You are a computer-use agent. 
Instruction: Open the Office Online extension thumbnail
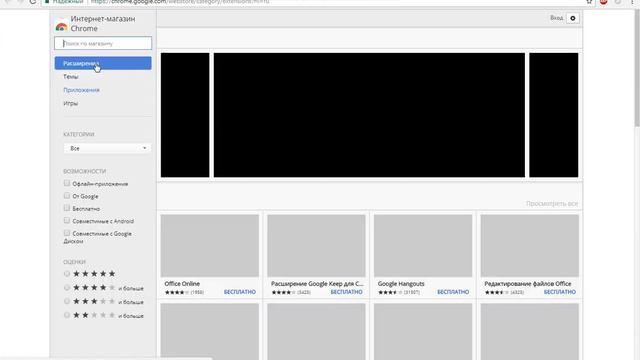[210, 246]
